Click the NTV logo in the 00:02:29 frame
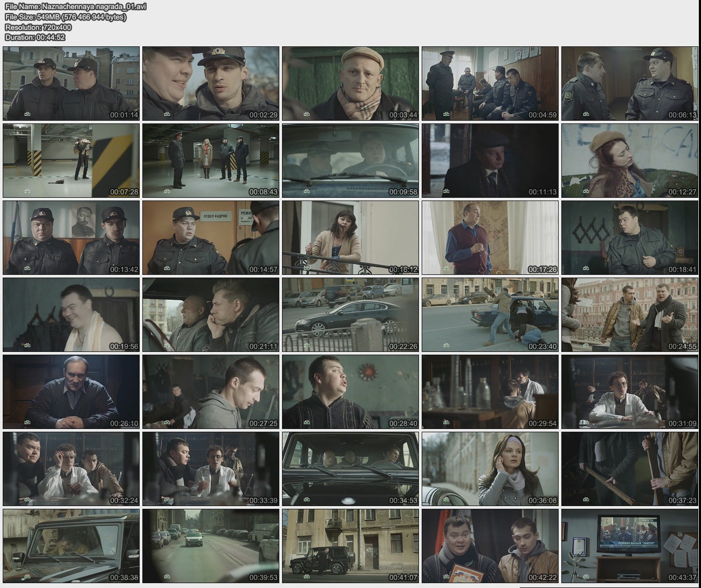Viewport: 701px width, 588px height. pos(167,114)
